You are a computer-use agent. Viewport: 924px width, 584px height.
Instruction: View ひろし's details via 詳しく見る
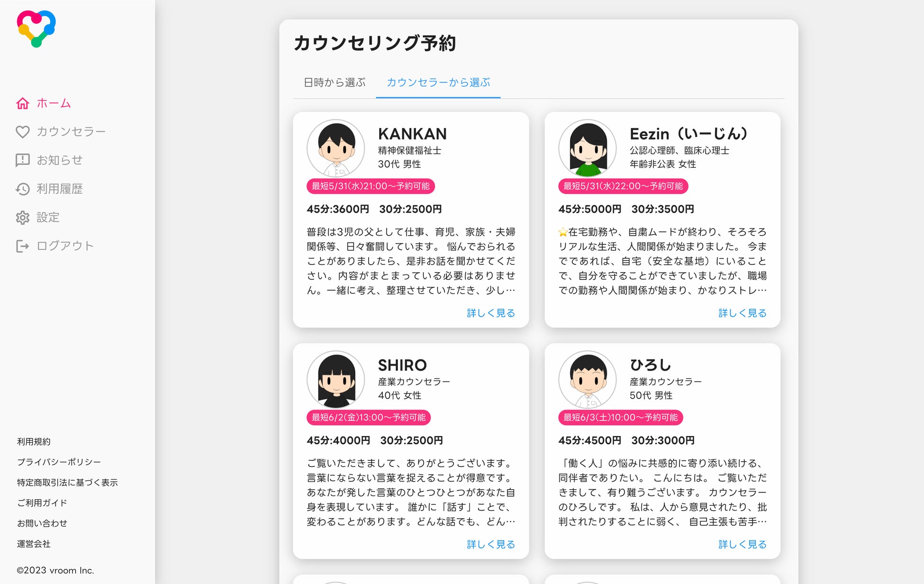[743, 544]
